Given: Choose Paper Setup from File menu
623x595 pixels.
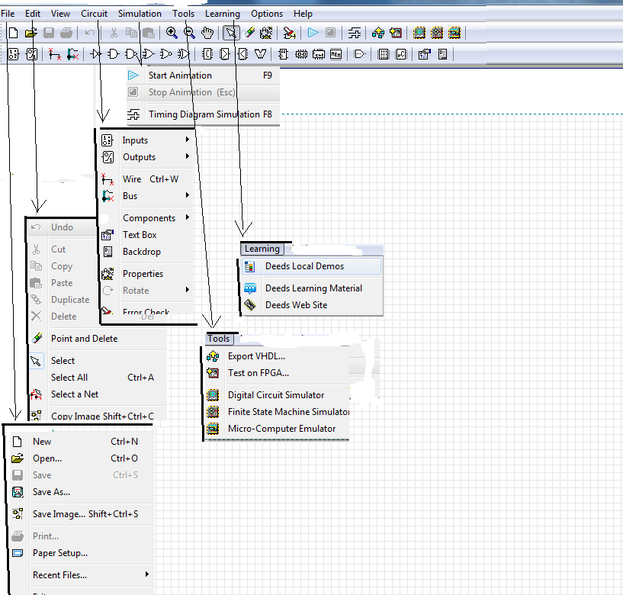Looking at the screenshot, I should (x=60, y=553).
